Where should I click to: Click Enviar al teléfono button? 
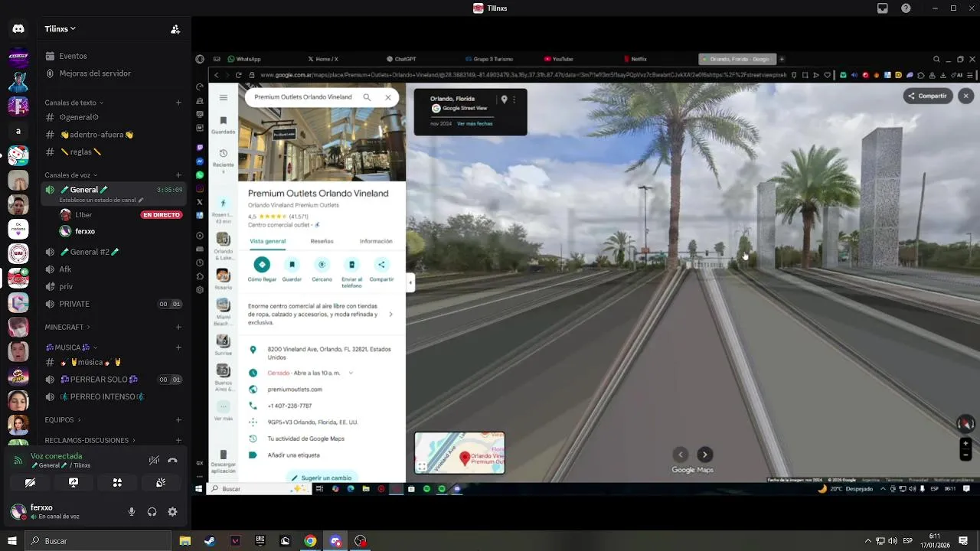351,272
